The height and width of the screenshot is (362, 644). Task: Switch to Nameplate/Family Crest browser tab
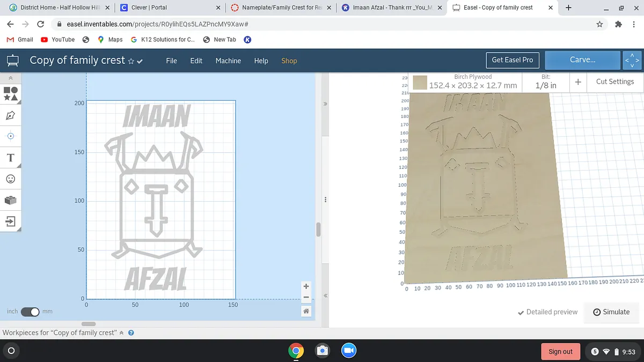(x=280, y=8)
